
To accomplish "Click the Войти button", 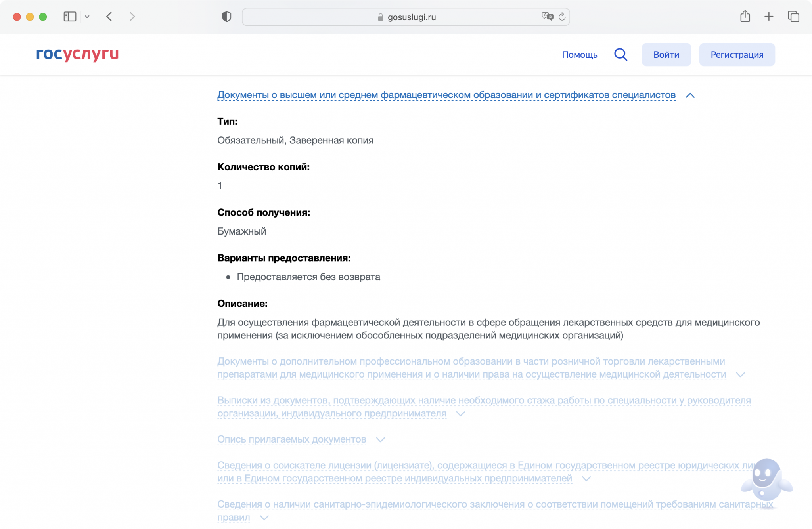I will 666,55.
